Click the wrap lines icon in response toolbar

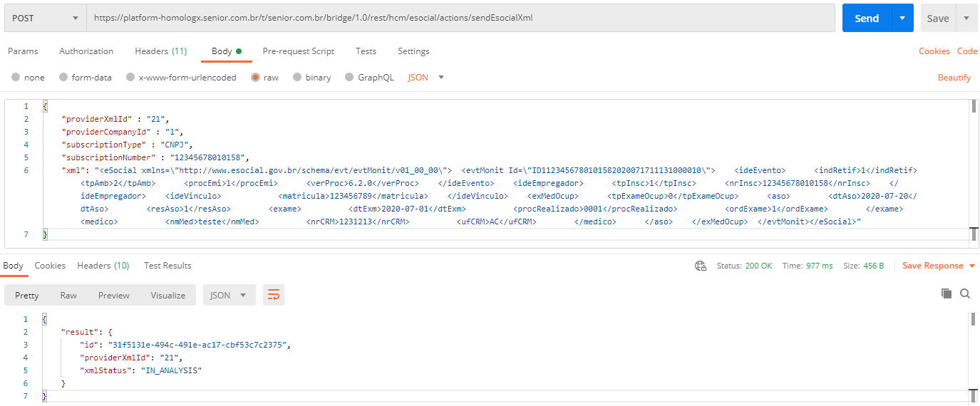point(273,295)
